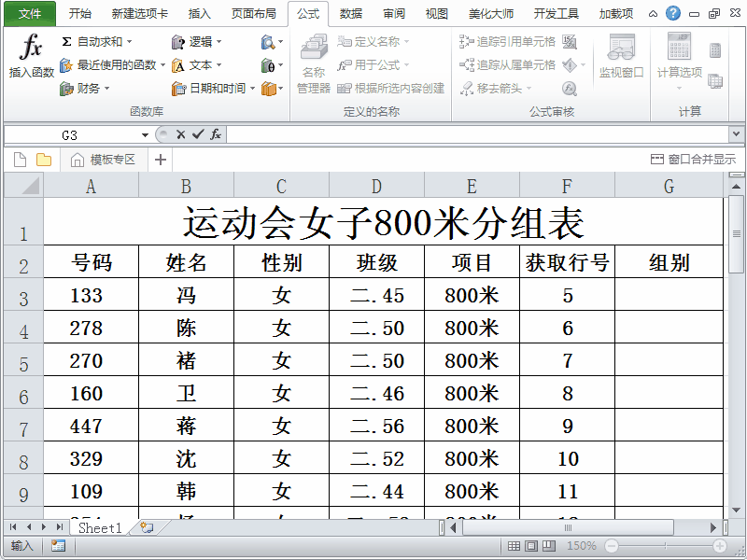Switch to the 页面布局 tab
The width and height of the screenshot is (747, 560).
tap(254, 13)
